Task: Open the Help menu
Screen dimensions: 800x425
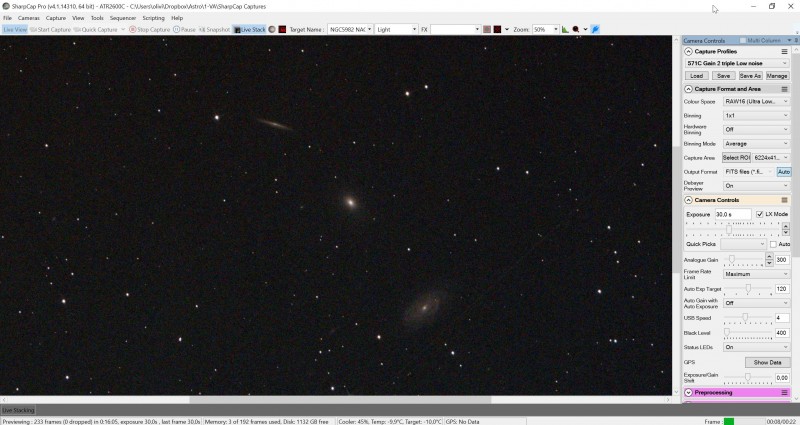Action: coord(177,18)
